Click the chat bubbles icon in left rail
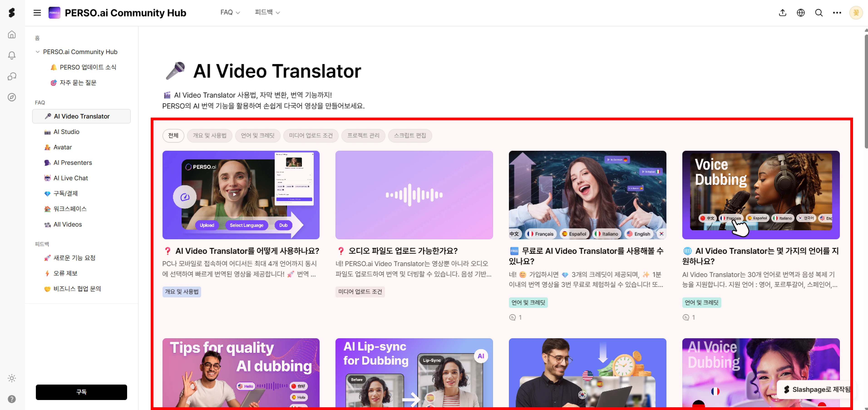This screenshot has width=868, height=410. click(x=12, y=77)
